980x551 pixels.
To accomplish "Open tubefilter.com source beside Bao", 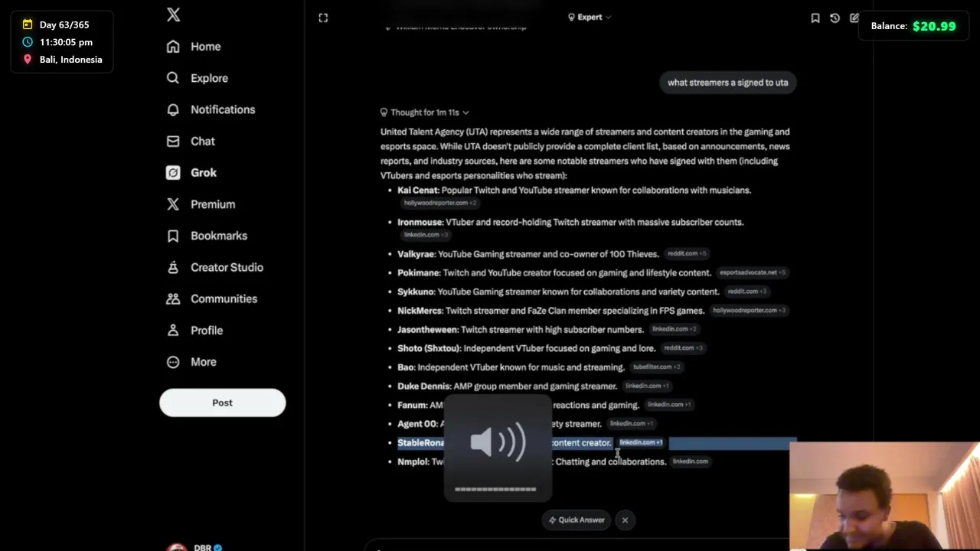I will [656, 367].
